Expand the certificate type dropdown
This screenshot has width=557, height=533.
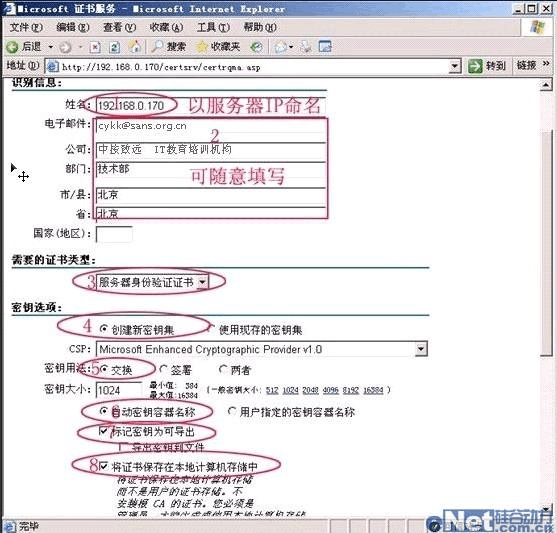coord(202,282)
